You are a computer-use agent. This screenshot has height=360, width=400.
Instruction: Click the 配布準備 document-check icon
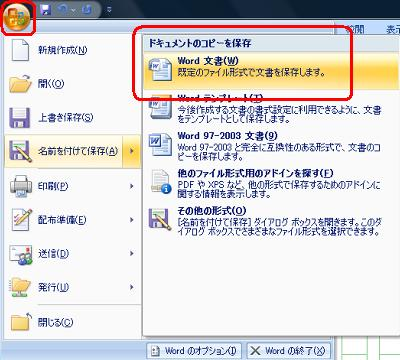22,219
